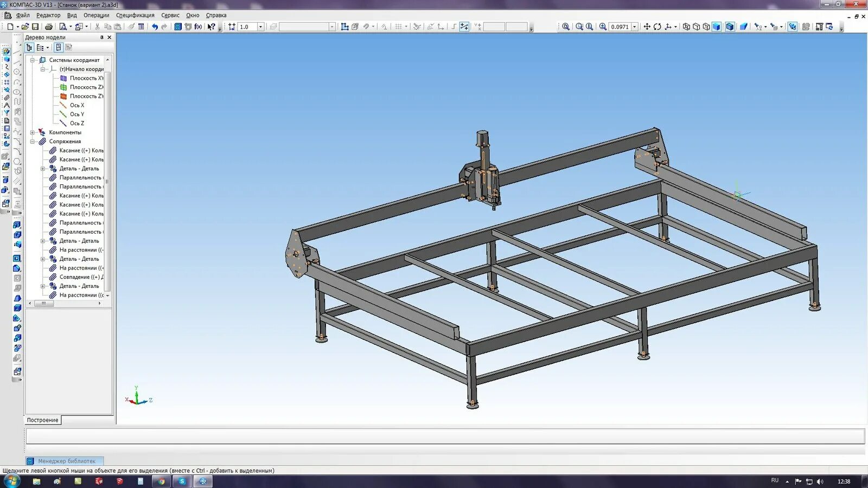This screenshot has height=488, width=868.
Task: Open the Спецификация menu
Action: coord(135,15)
